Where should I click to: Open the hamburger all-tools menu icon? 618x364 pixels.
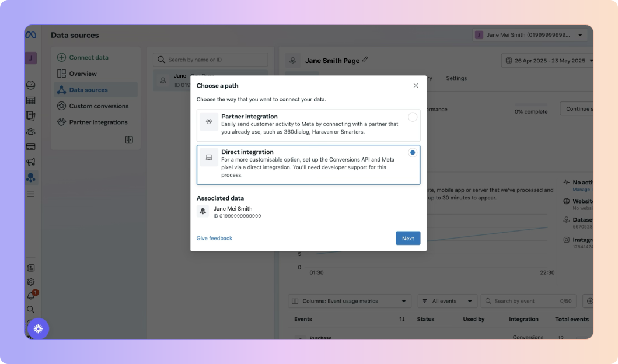pyautogui.click(x=31, y=194)
